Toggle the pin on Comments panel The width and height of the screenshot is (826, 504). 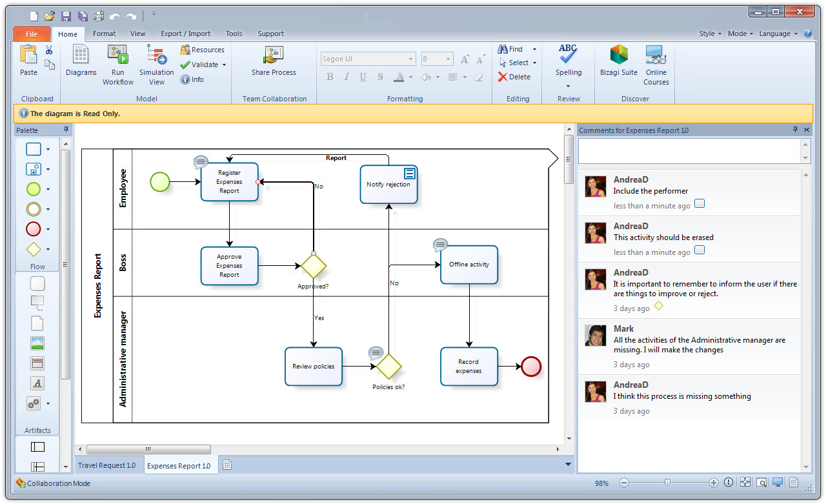pyautogui.click(x=795, y=130)
